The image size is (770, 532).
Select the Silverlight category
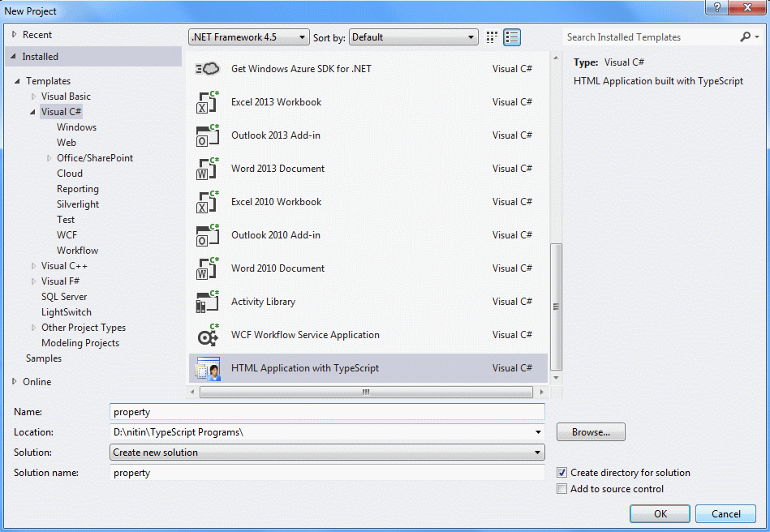click(x=78, y=204)
